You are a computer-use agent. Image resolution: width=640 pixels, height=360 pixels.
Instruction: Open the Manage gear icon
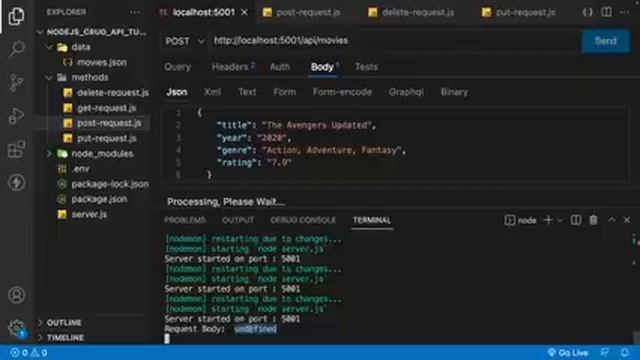[x=16, y=327]
